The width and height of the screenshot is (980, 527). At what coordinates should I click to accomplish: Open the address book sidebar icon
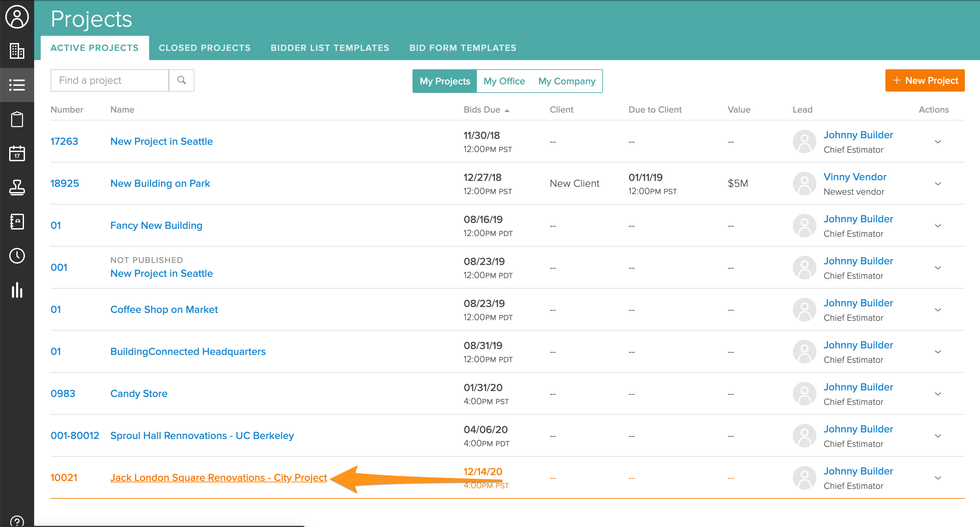point(17,222)
